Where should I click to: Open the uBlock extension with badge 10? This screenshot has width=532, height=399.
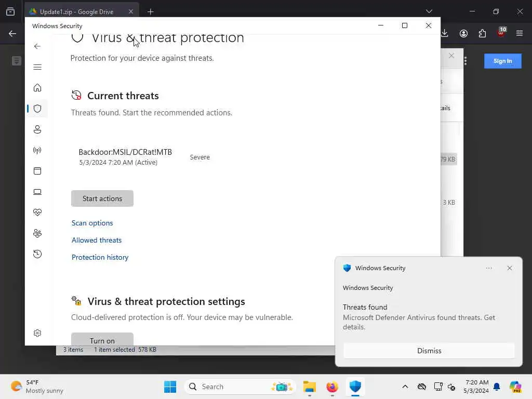(501, 33)
